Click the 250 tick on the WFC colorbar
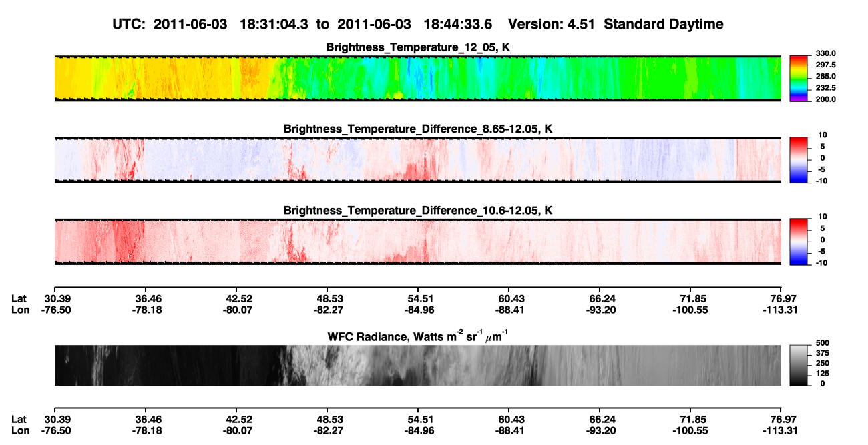The height and width of the screenshot is (445, 868). [821, 364]
